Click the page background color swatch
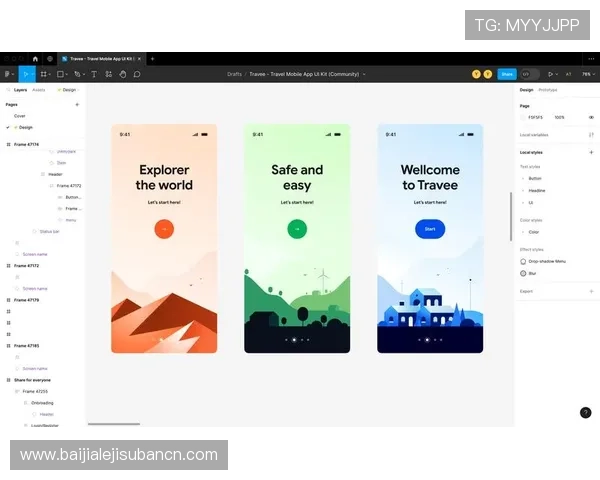The height and width of the screenshot is (480, 600). [523, 117]
